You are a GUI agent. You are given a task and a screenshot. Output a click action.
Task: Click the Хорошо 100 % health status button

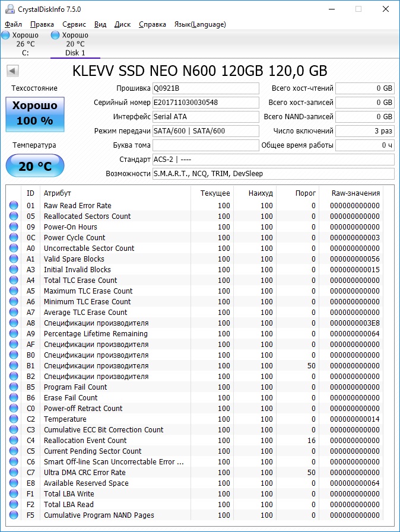click(34, 114)
